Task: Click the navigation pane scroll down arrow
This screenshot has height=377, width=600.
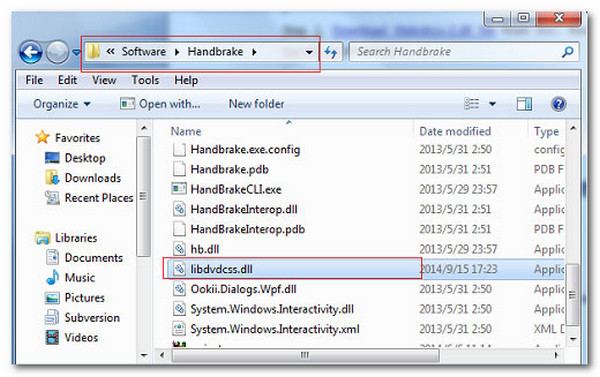Action: tap(144, 355)
